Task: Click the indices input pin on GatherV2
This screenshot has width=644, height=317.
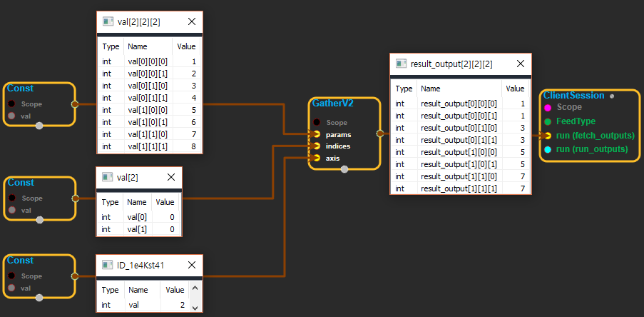Action: (316, 146)
